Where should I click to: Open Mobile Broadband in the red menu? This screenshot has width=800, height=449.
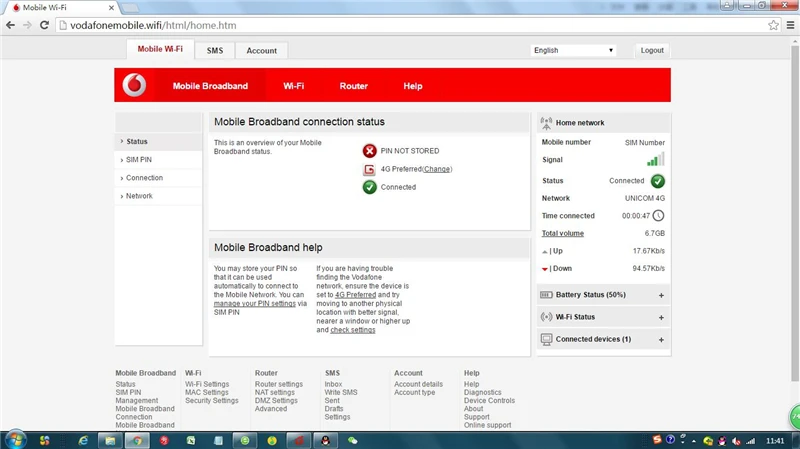(210, 86)
